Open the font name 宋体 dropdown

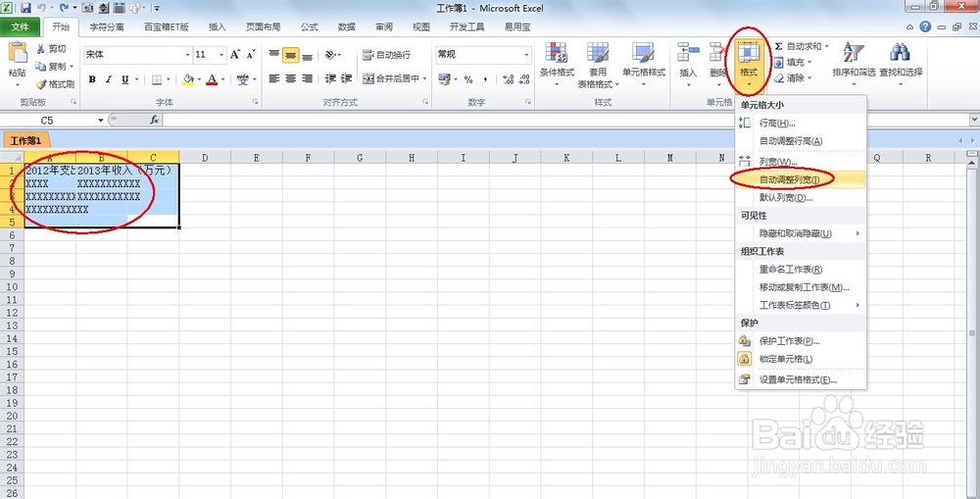pyautogui.click(x=187, y=55)
